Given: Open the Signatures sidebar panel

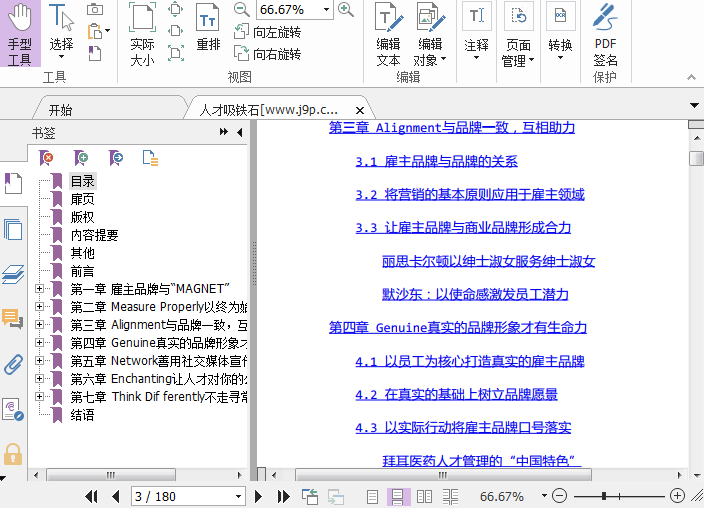Looking at the screenshot, I should (13, 410).
